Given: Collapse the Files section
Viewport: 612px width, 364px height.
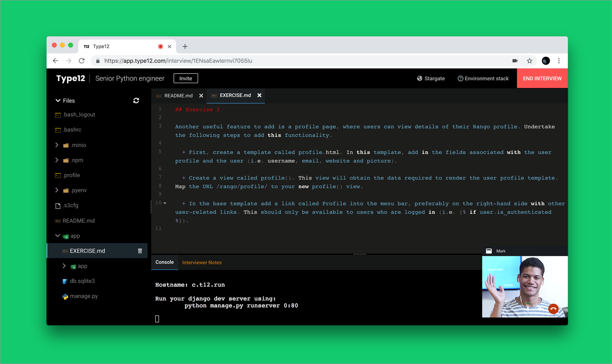Looking at the screenshot, I should [58, 101].
